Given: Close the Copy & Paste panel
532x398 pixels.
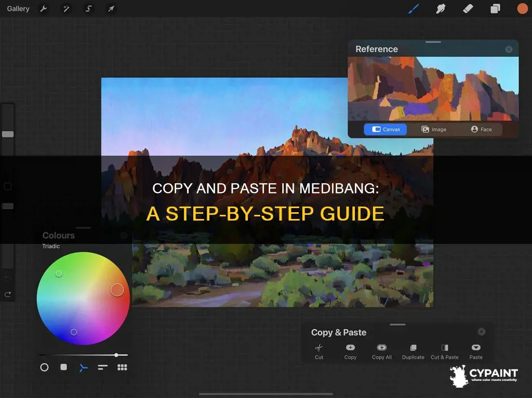Looking at the screenshot, I should coord(482,332).
